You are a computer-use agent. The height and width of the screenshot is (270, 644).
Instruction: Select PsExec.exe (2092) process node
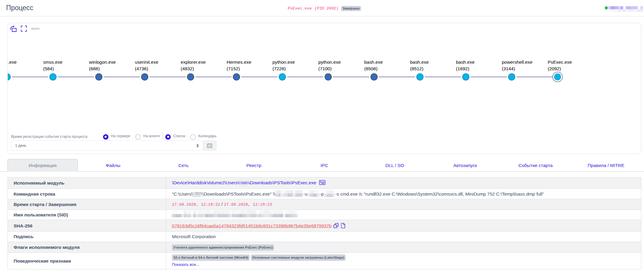click(x=558, y=77)
